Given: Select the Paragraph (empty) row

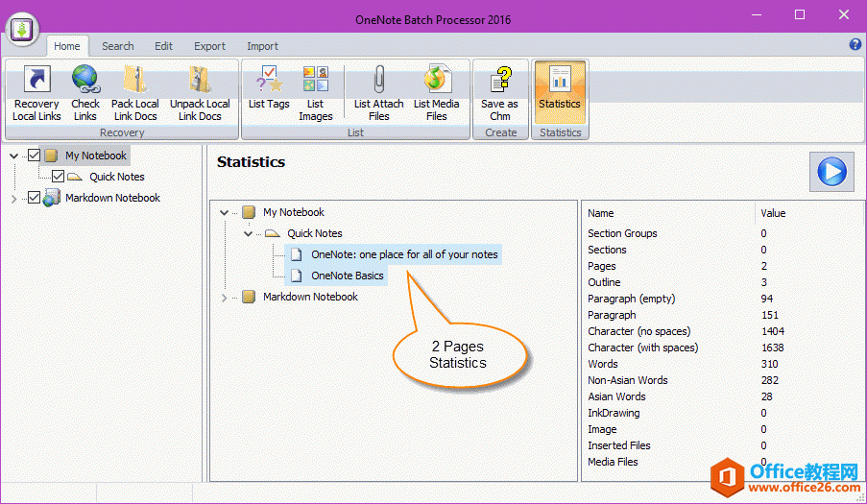Looking at the screenshot, I should pyautogui.click(x=722, y=299).
